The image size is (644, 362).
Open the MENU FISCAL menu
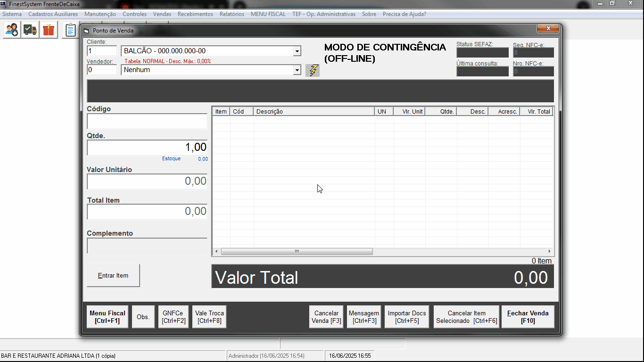[268, 14]
